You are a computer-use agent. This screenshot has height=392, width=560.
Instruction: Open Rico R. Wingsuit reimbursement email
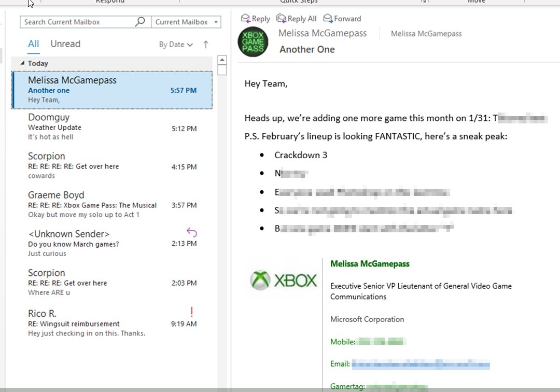(x=112, y=323)
